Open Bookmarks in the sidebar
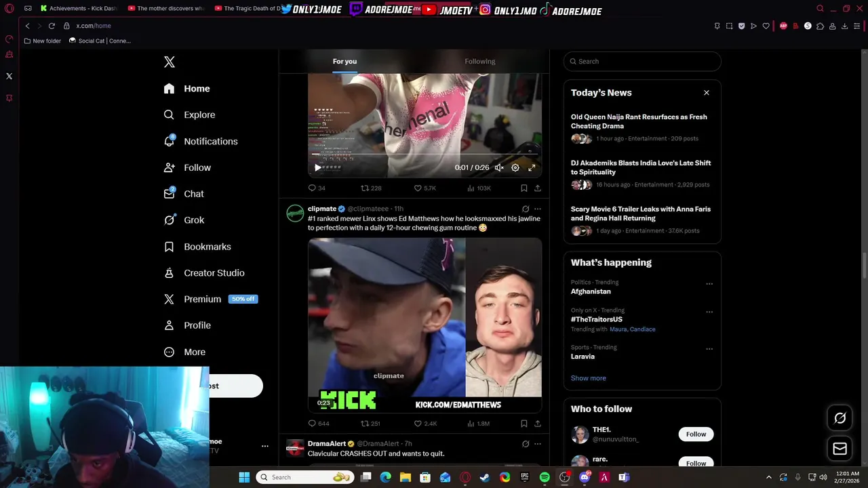The width and height of the screenshot is (868, 488). point(197,247)
